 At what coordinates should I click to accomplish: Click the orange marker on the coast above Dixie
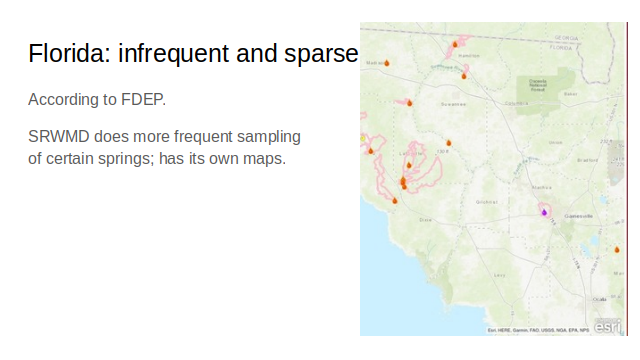pyautogui.click(x=395, y=200)
